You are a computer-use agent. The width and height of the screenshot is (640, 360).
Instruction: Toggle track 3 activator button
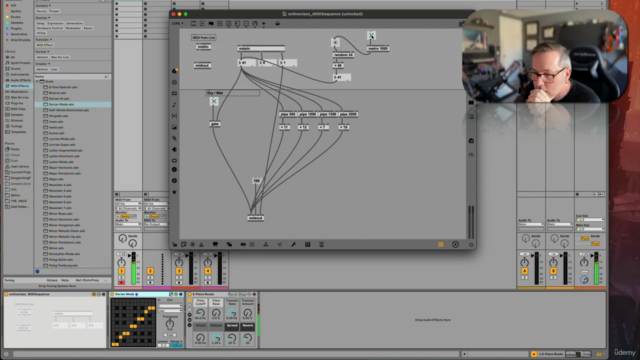pyautogui.click(x=179, y=271)
